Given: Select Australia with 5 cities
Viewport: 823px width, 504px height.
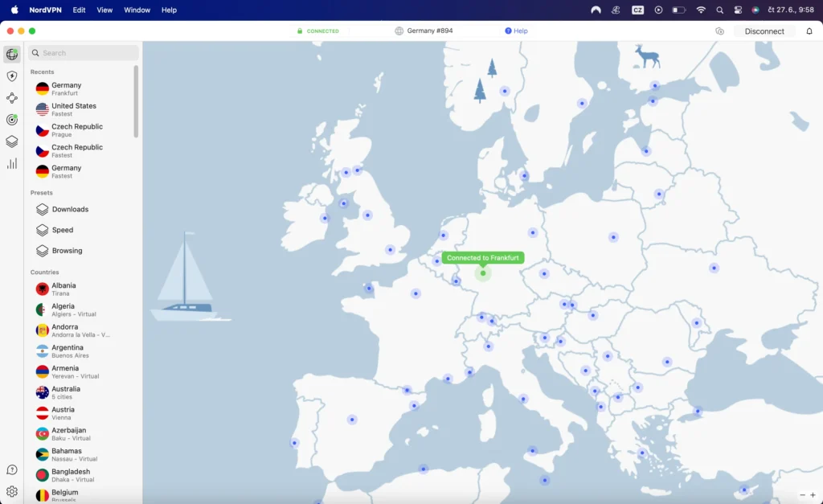Looking at the screenshot, I should 66,392.
